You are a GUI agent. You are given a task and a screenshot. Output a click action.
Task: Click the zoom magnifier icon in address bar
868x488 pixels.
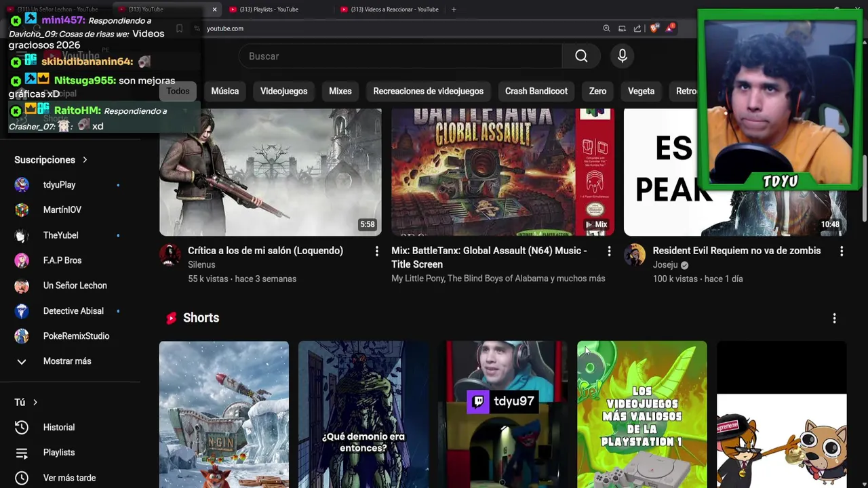[606, 28]
